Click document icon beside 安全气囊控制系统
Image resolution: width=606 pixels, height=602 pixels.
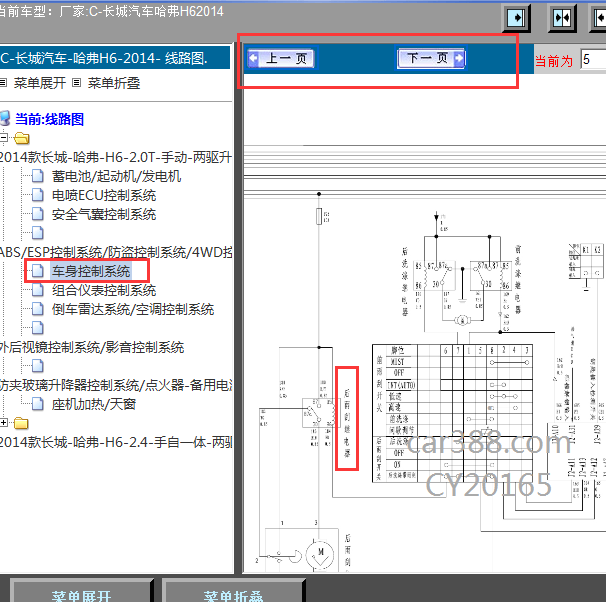coord(37,213)
